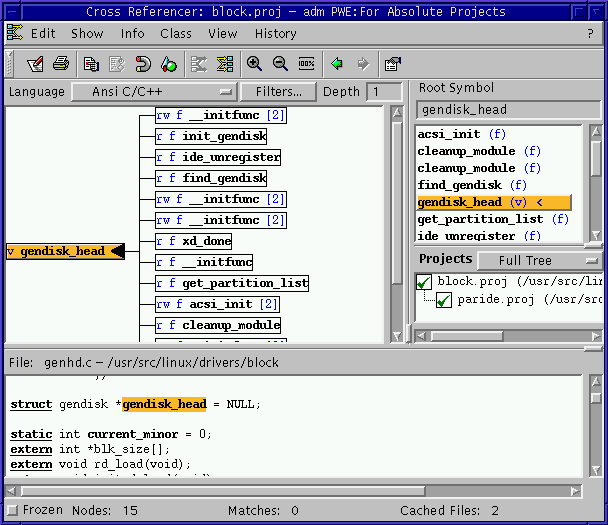Open the Class menu
608x525 pixels.
click(176, 33)
